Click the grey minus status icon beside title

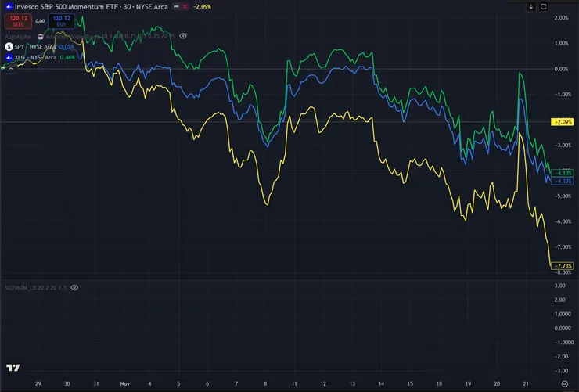177,6
